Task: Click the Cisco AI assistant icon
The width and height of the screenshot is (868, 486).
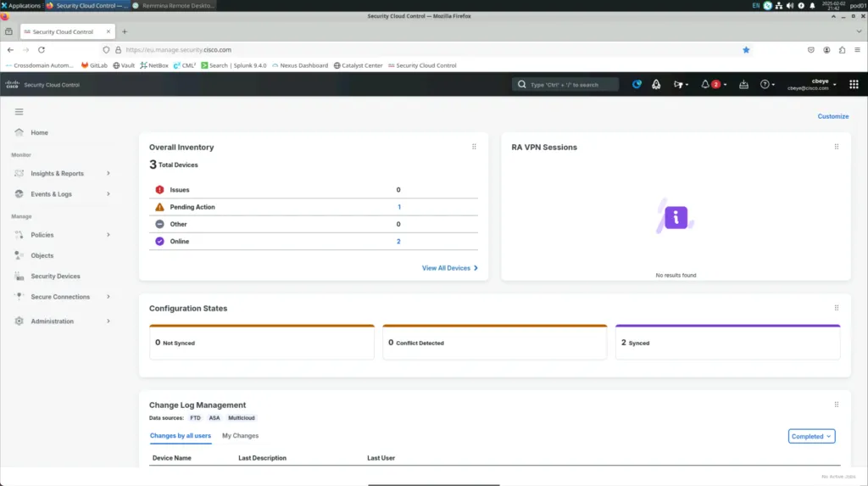Action: (x=637, y=85)
